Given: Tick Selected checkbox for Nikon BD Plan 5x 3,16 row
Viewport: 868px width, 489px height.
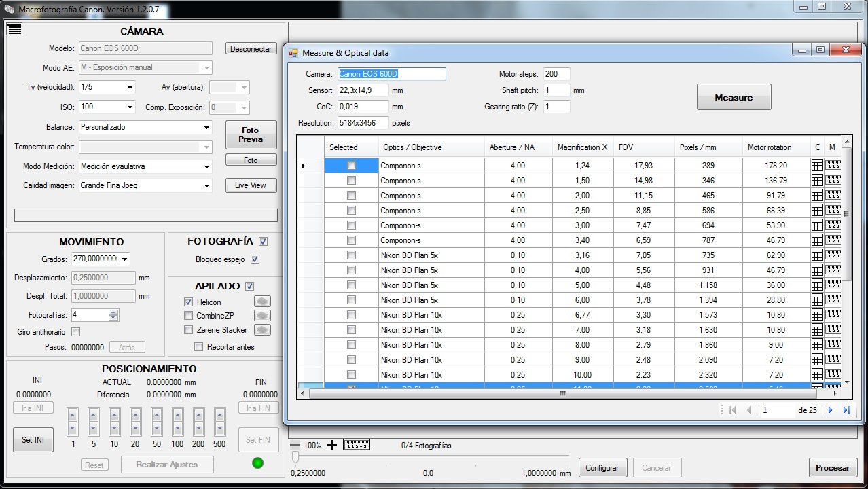Looking at the screenshot, I should coord(351,255).
